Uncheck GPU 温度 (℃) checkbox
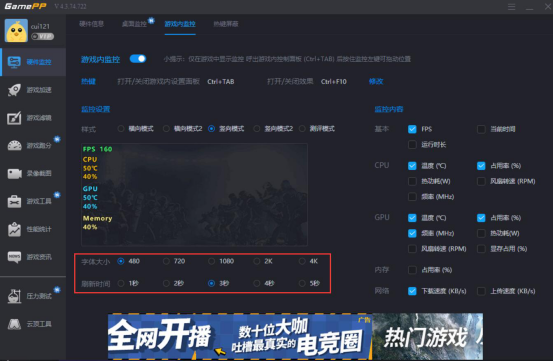 pos(412,218)
